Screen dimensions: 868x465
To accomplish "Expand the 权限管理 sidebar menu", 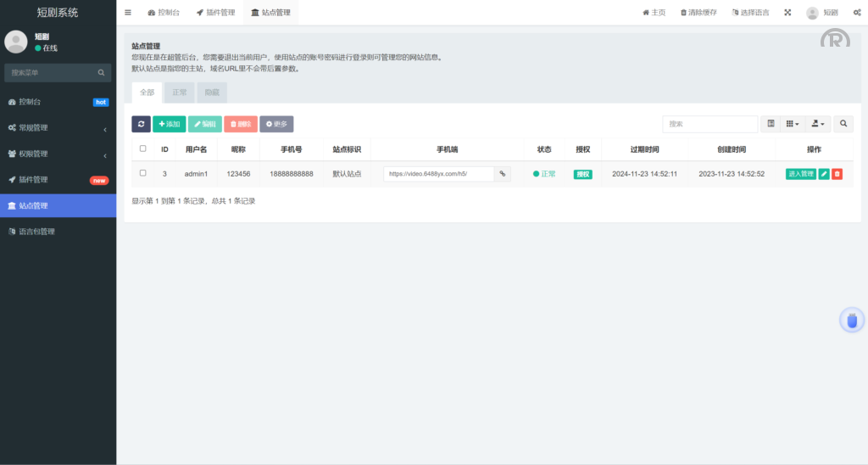I will coord(58,154).
